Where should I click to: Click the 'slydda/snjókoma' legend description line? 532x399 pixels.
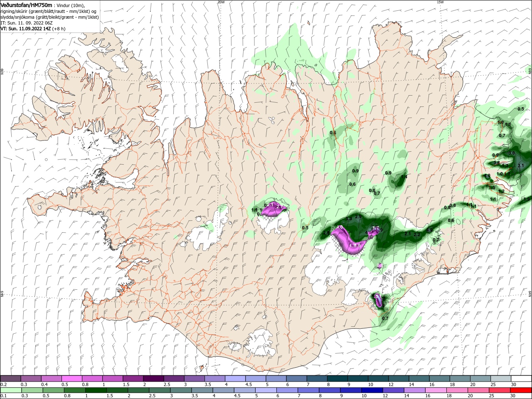tap(49, 17)
